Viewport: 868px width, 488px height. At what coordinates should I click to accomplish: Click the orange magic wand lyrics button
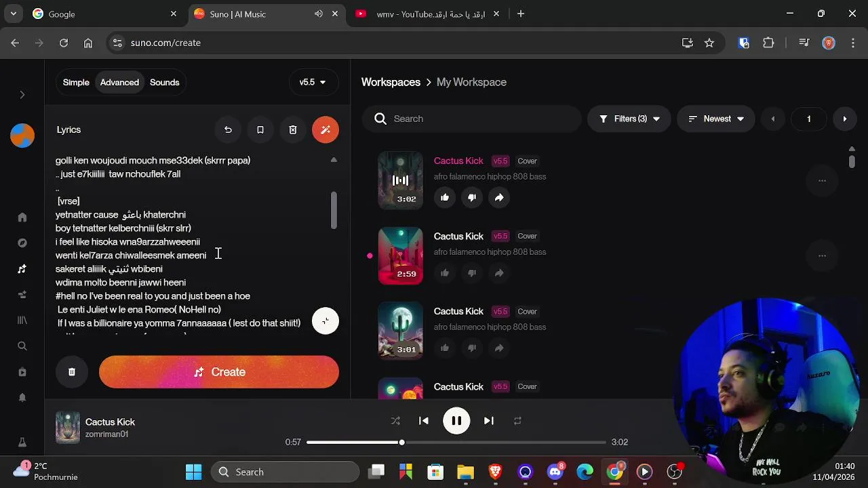[x=325, y=129]
